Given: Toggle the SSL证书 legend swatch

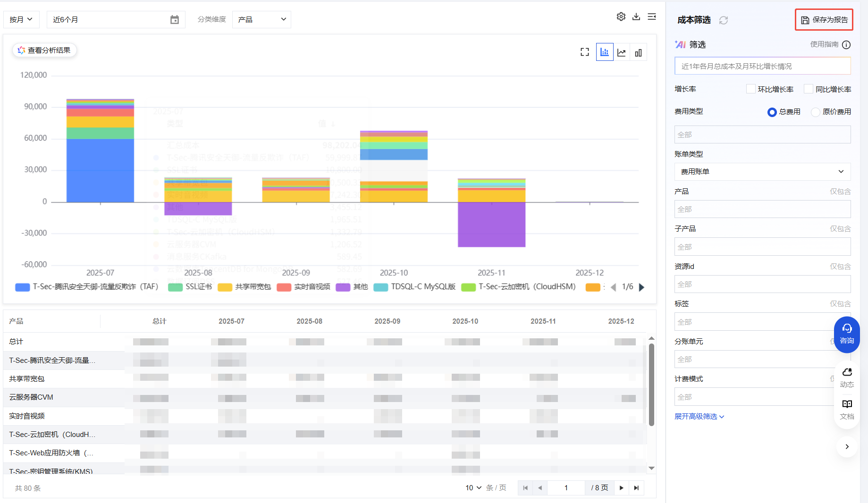Looking at the screenshot, I should click(x=175, y=287).
